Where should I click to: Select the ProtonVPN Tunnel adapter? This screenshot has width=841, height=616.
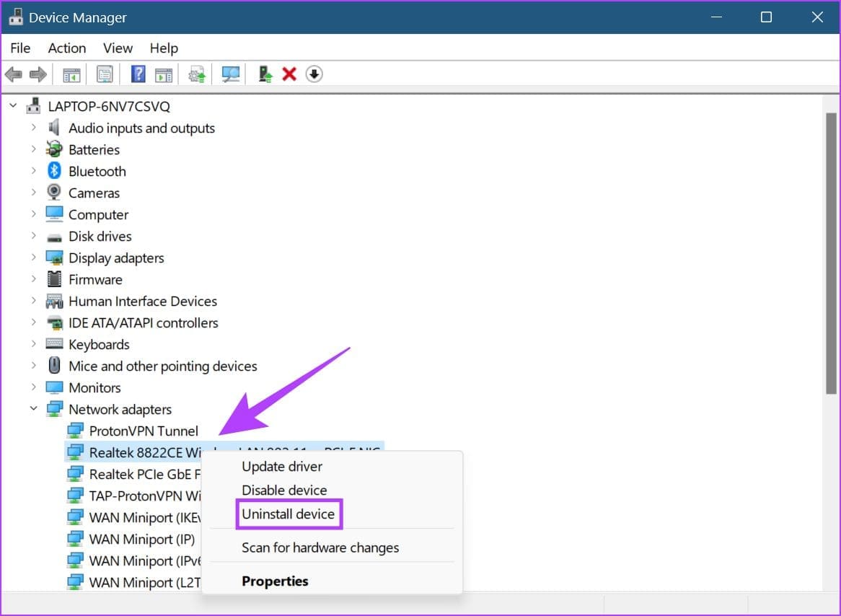pos(143,431)
